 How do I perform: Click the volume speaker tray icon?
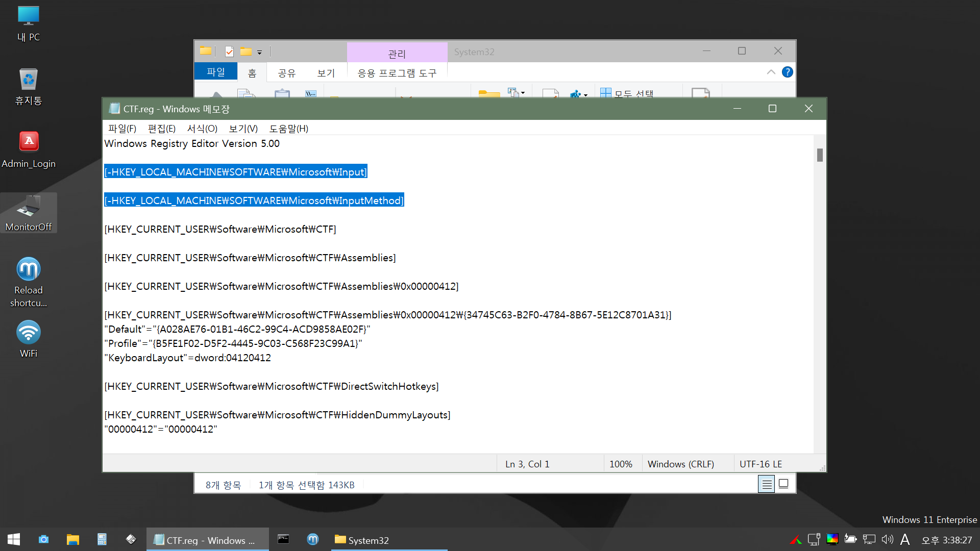pos(887,539)
